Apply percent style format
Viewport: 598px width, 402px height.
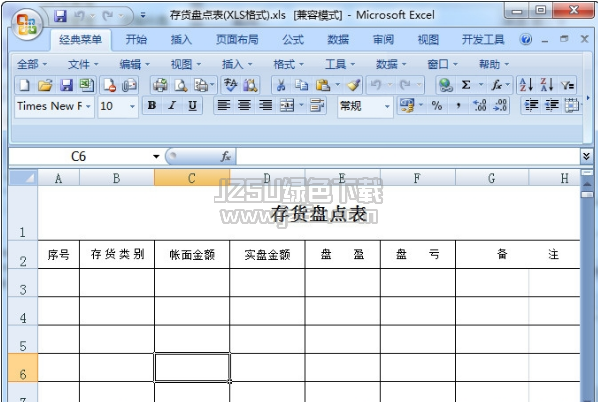coord(437,106)
